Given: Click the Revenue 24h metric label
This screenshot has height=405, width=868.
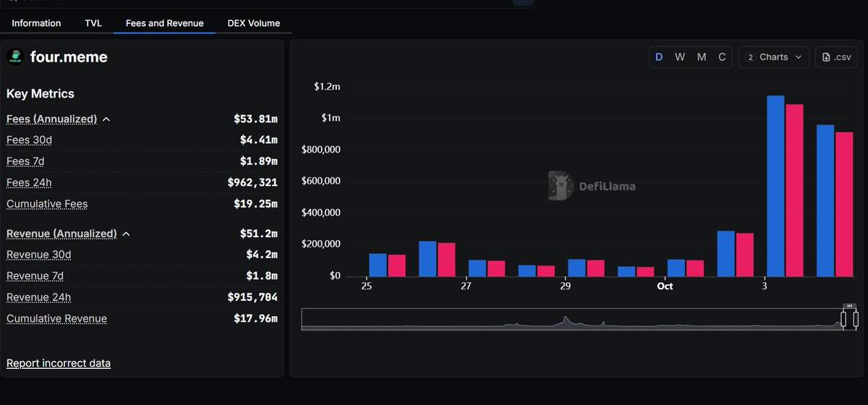Looking at the screenshot, I should [x=38, y=297].
